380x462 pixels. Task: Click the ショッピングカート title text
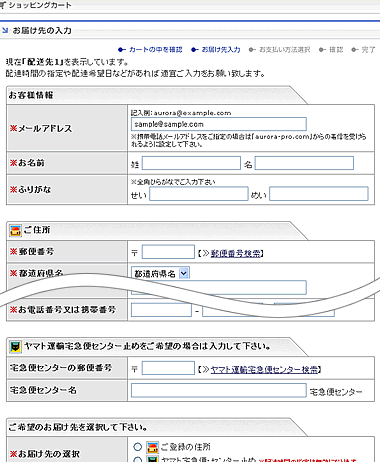coord(40,5)
